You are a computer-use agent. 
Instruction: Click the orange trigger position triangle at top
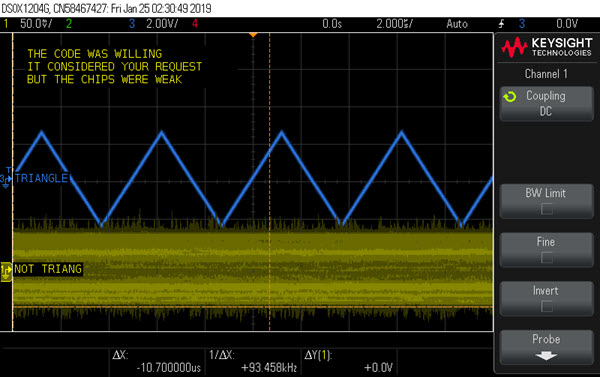[253, 35]
